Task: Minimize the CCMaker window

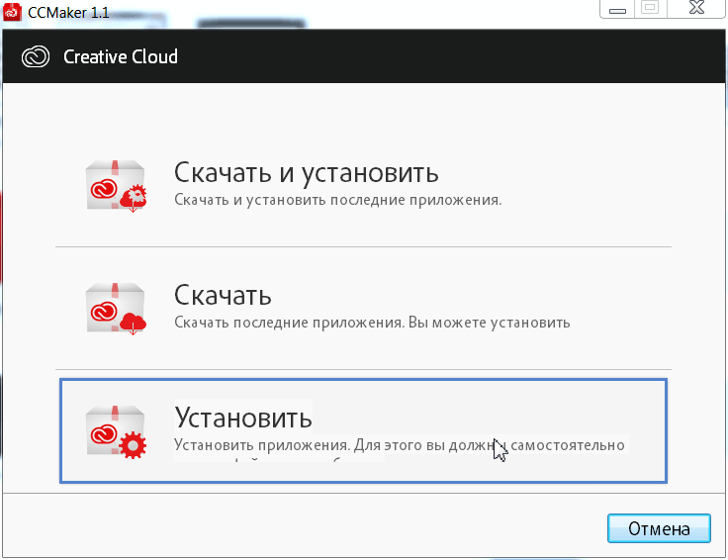Action: pyautogui.click(x=617, y=9)
